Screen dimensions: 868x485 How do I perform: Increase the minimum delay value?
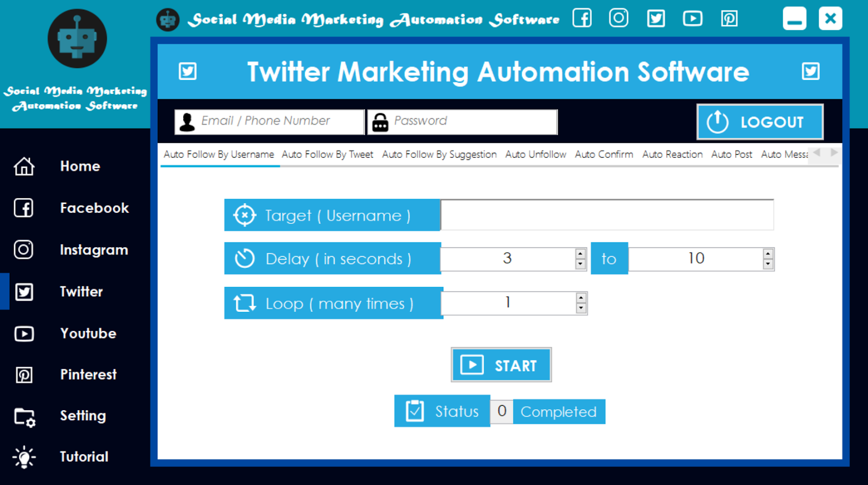click(x=580, y=253)
